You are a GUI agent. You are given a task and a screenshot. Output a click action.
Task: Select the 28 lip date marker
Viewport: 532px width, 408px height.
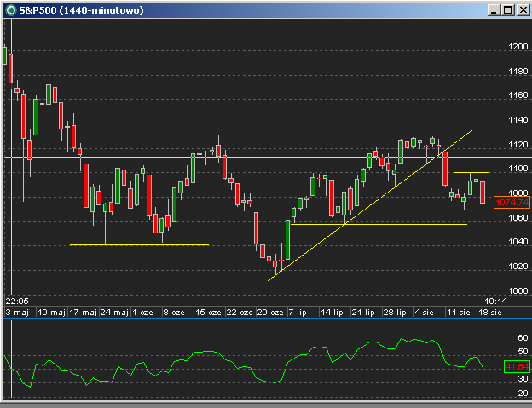[395, 313]
